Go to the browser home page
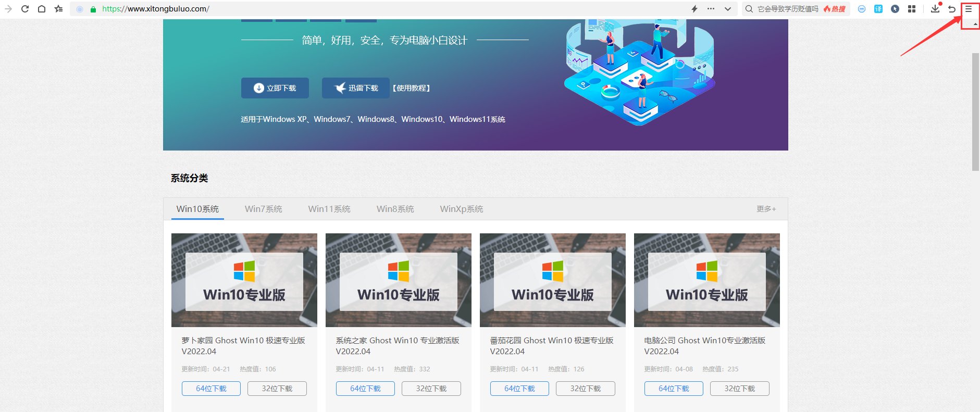This screenshot has width=980, height=412. click(x=42, y=9)
